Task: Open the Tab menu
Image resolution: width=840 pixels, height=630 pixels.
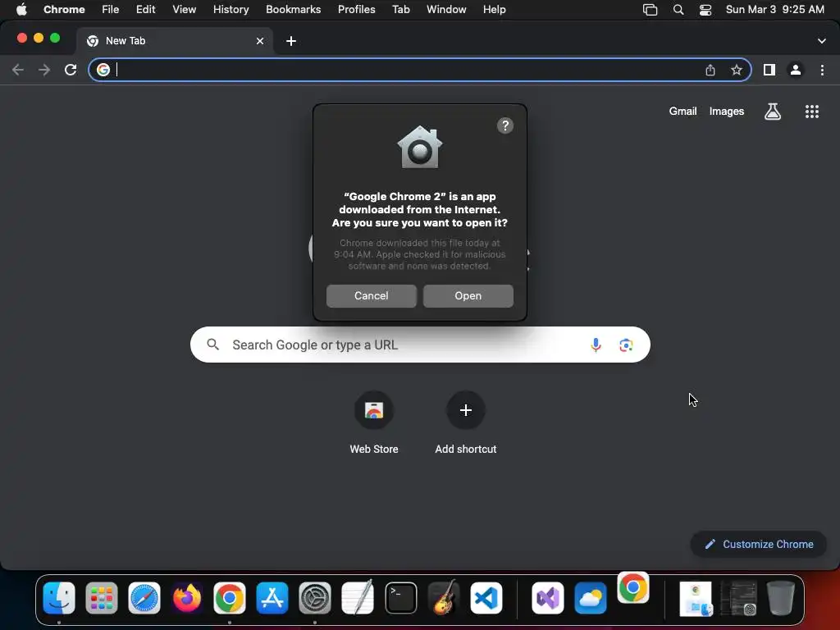Action: pos(400,10)
